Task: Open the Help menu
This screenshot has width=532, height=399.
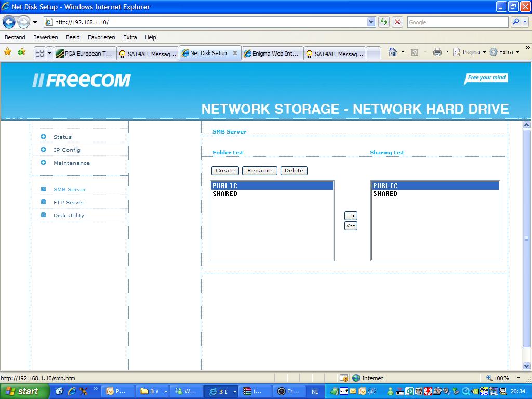Action: [151, 37]
